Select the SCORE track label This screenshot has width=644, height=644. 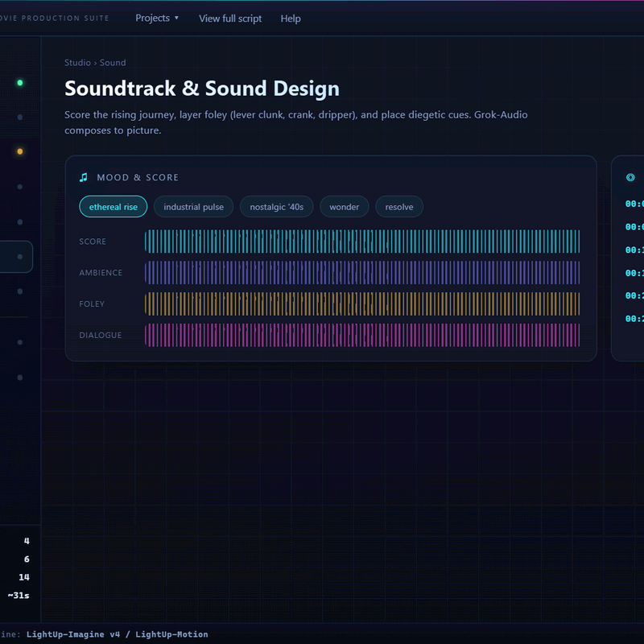click(x=93, y=242)
